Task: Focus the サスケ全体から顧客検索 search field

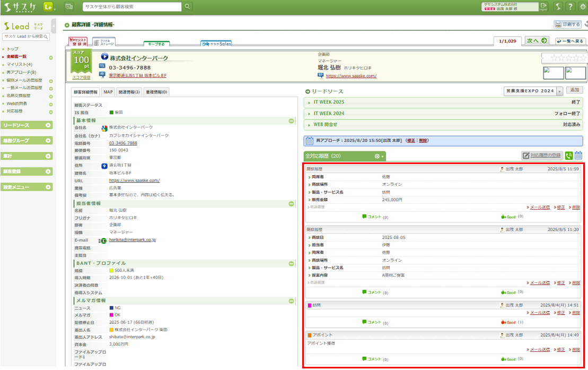Action: (x=132, y=7)
